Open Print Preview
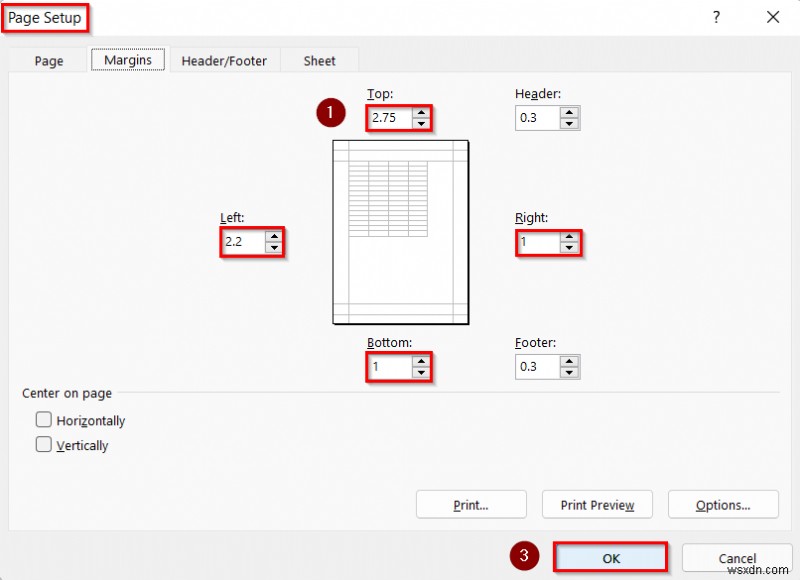Screen dimensions: 800x580 [597, 504]
